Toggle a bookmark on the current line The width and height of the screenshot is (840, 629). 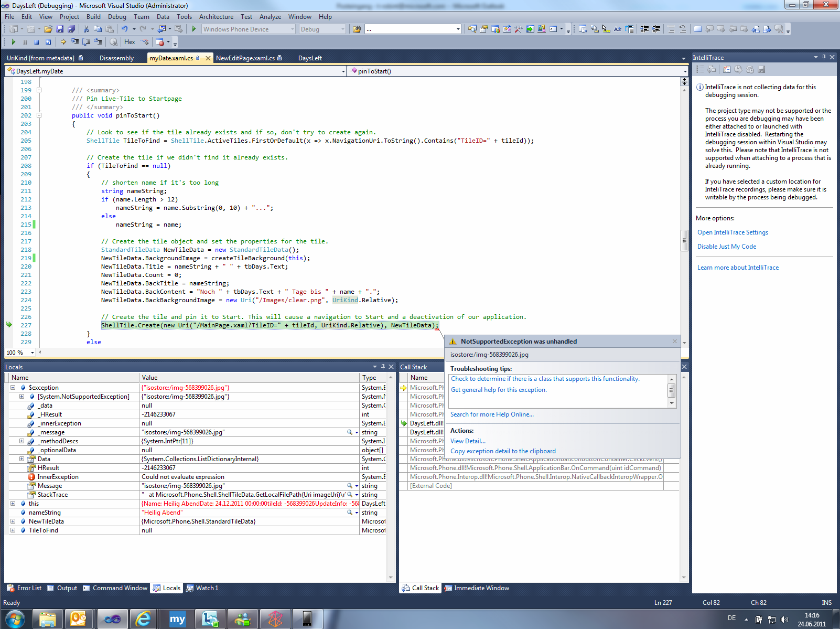click(698, 29)
